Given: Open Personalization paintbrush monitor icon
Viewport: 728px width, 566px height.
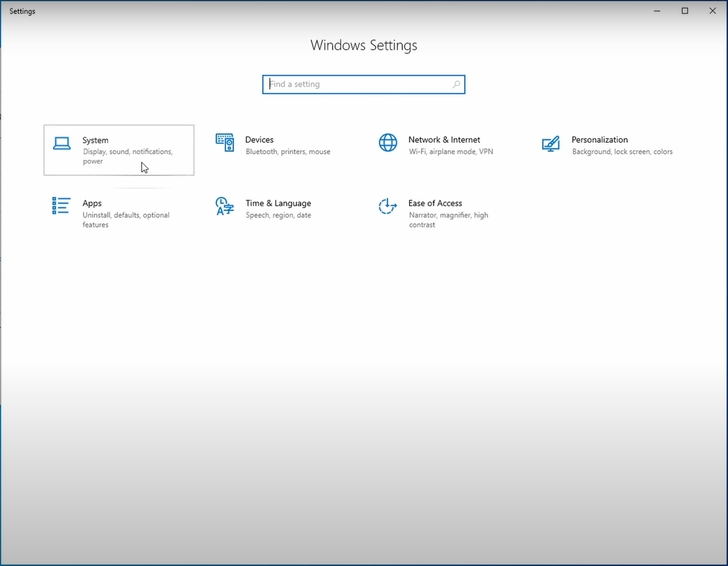Looking at the screenshot, I should click(551, 144).
